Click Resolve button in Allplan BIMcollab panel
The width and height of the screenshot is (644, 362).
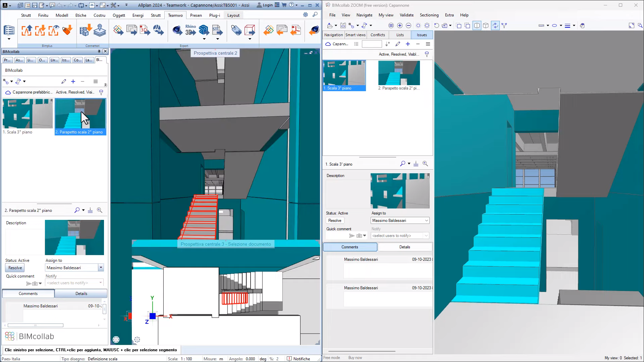15,268
